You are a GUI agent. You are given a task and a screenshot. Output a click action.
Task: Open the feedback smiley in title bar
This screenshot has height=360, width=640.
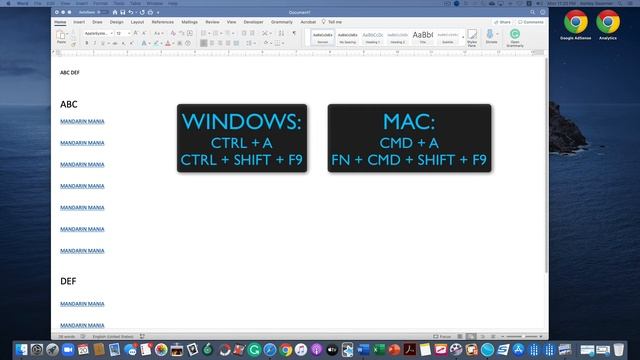click(x=542, y=12)
